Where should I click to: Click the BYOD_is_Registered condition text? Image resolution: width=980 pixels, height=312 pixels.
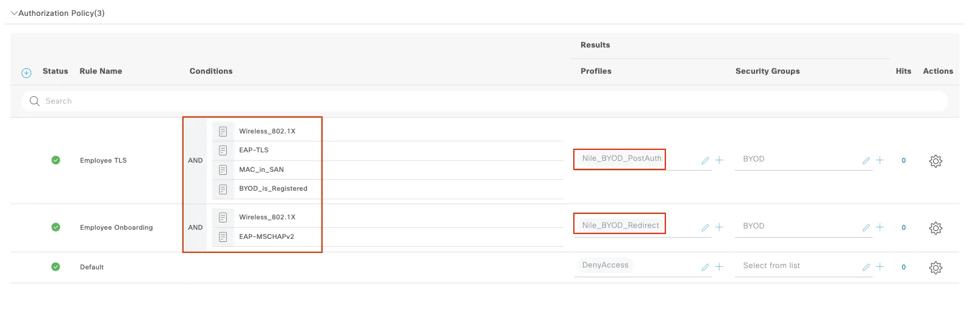tap(273, 189)
